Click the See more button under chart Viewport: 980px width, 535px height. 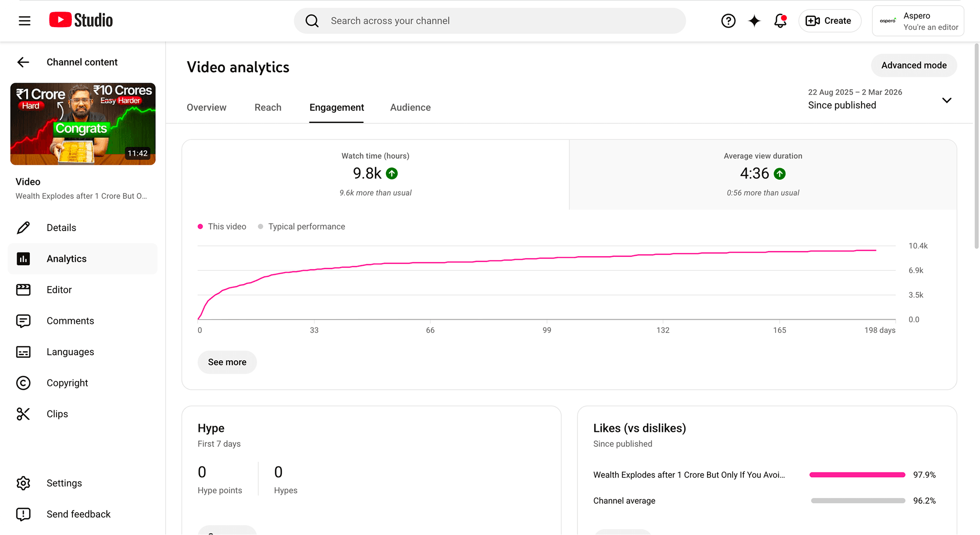pos(227,362)
